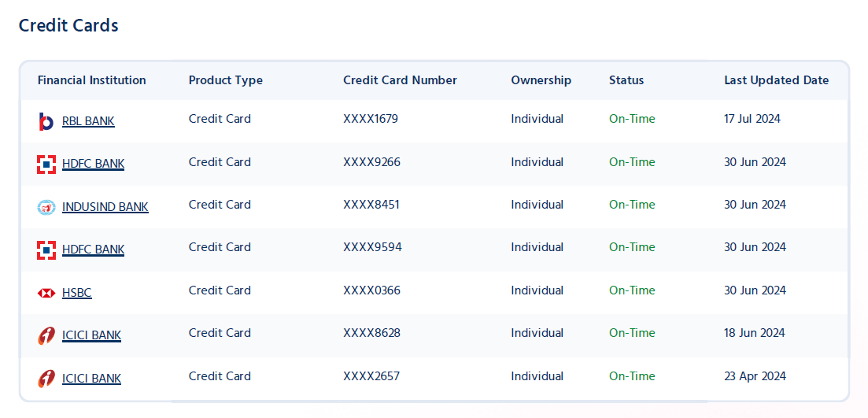
Task: Click the RBL Bank logo icon
Action: (46, 121)
